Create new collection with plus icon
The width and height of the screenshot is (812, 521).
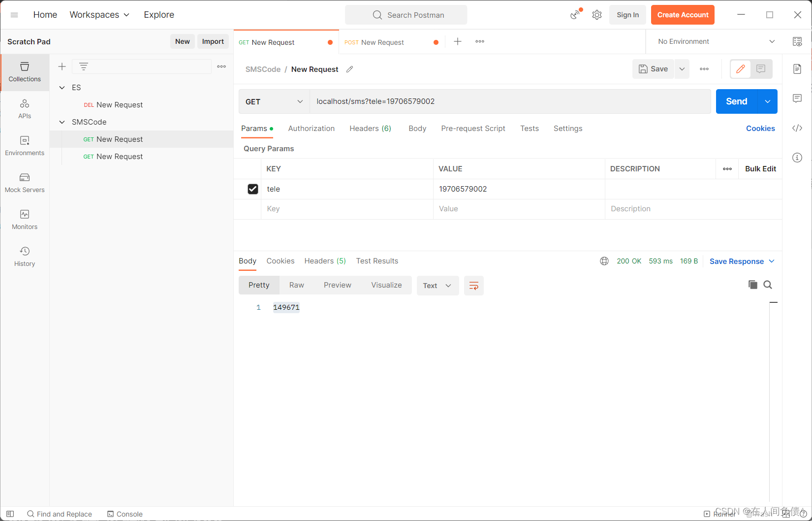coord(62,66)
